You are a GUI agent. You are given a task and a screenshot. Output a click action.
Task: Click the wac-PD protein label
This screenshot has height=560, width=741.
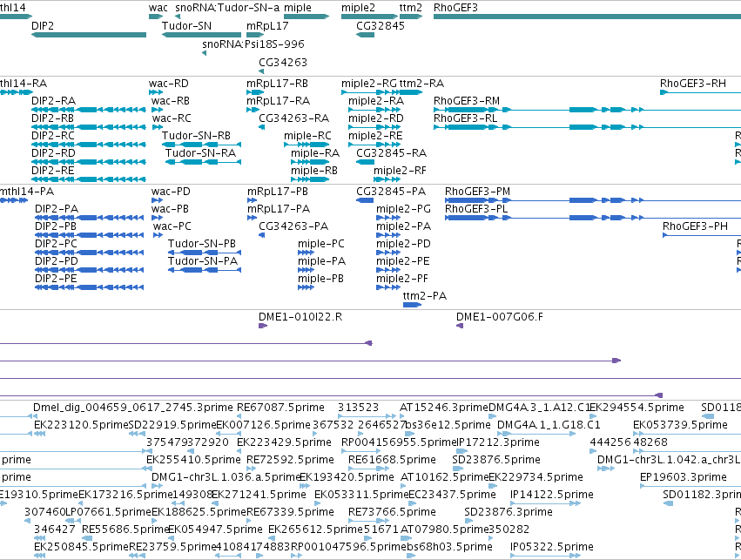171,192
